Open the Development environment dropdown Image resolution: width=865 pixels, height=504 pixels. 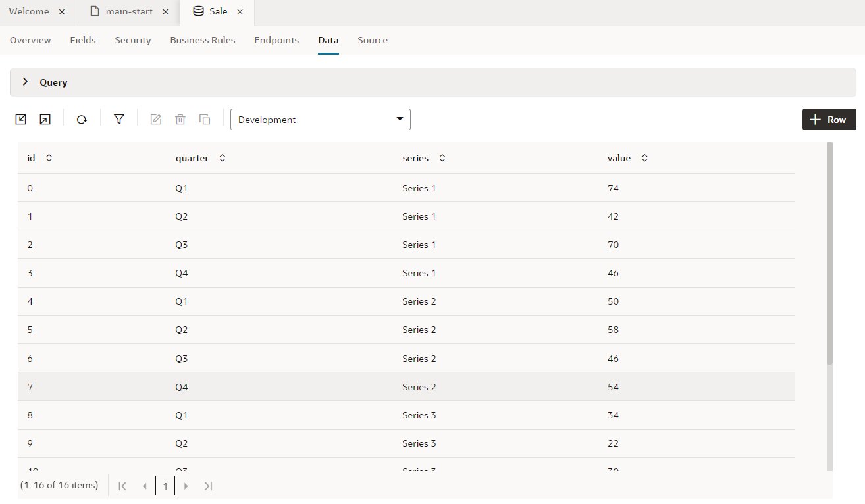320,120
